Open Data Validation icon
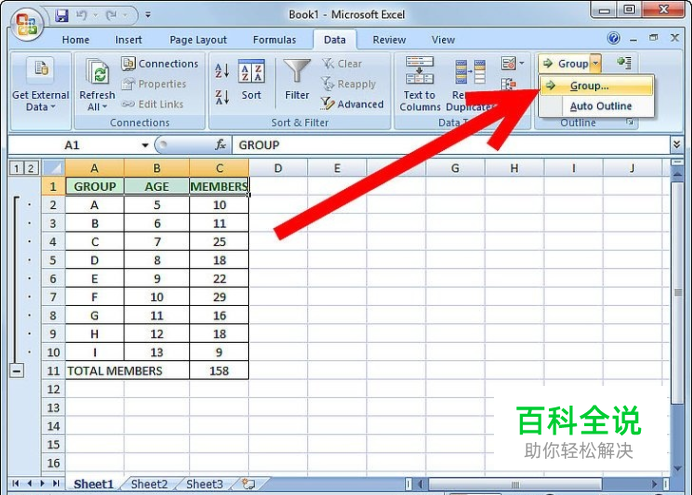This screenshot has height=495, width=692. (x=508, y=64)
